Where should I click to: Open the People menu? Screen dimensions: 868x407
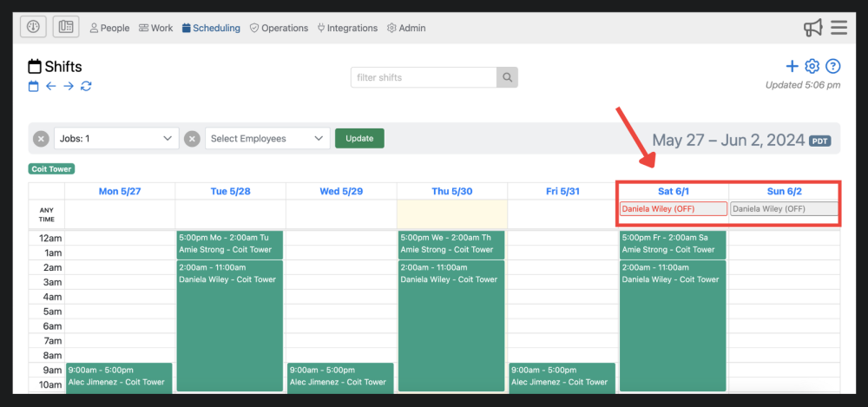[x=109, y=28]
